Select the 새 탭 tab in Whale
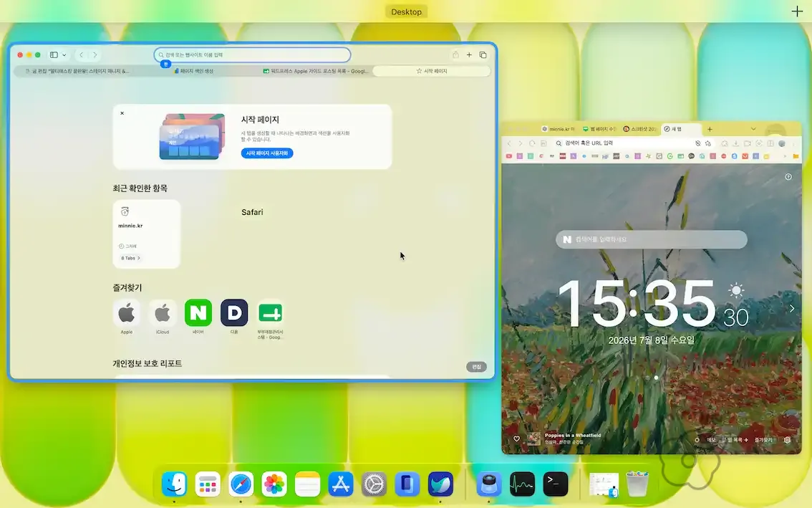812x508 pixels. click(680, 129)
